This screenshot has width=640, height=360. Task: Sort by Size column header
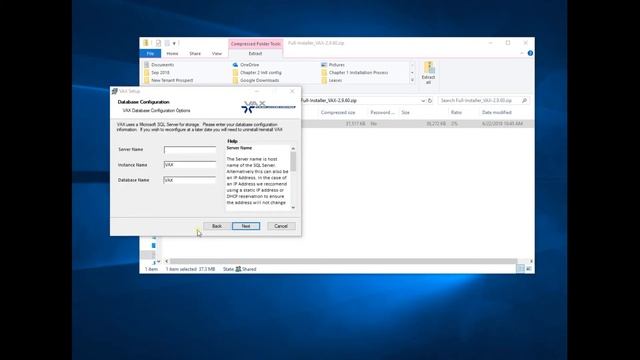pos(405,112)
